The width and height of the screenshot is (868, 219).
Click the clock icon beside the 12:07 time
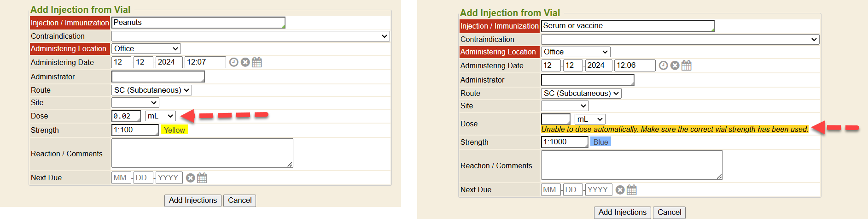point(234,62)
